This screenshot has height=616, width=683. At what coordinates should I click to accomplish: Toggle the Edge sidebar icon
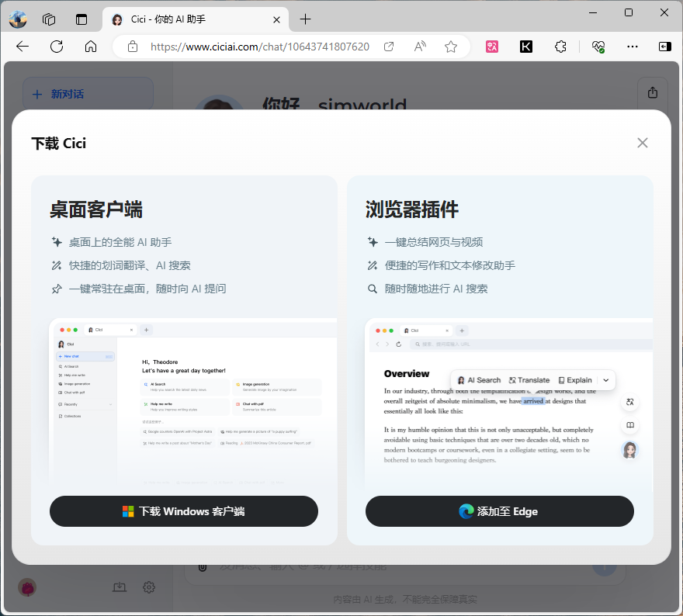coord(664,47)
